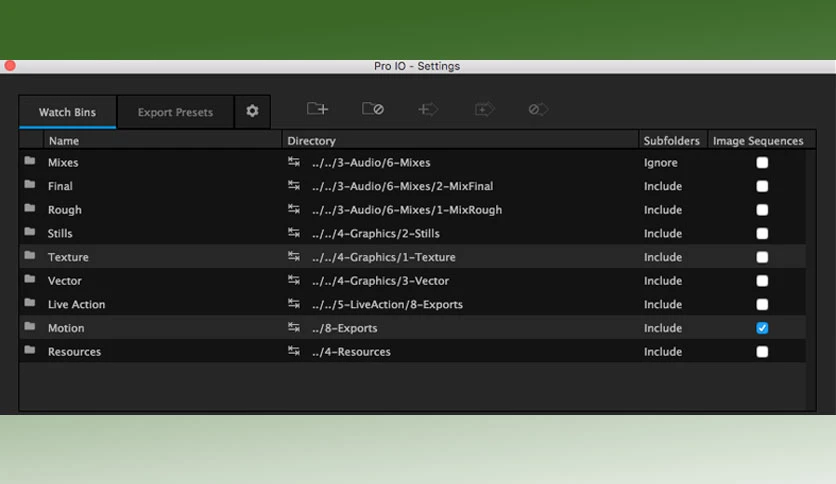Enable Image Sequences for Rough bin
Screen dimensions: 836x484
click(762, 210)
